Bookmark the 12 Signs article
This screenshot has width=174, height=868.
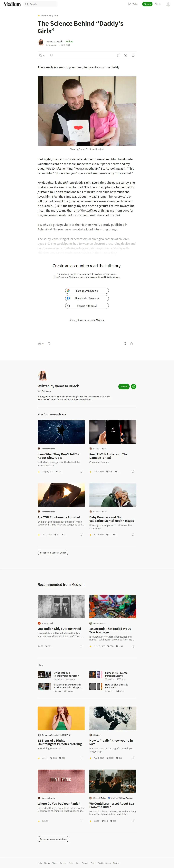pyautogui.click(x=81, y=758)
